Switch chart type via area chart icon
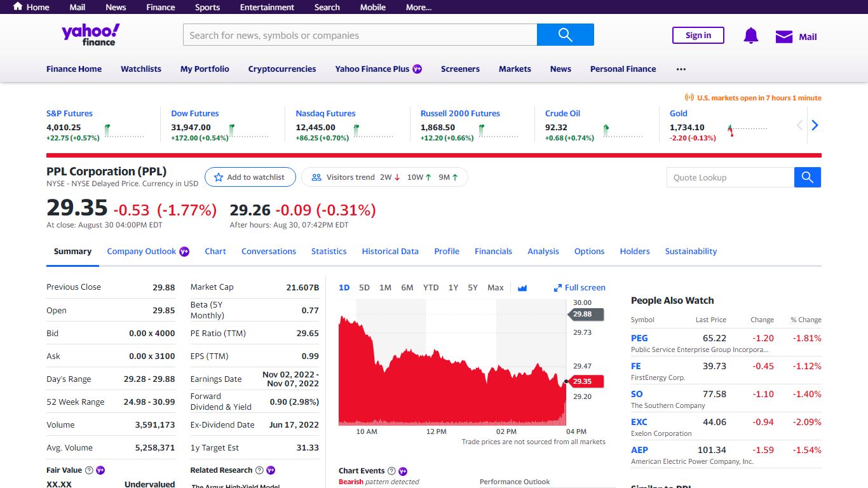Image resolution: width=868 pixels, height=488 pixels. (x=522, y=288)
